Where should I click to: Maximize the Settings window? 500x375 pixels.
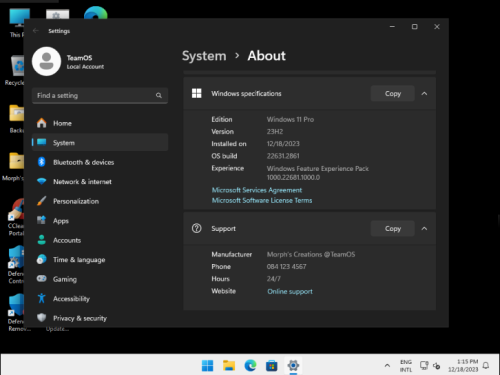click(x=415, y=27)
